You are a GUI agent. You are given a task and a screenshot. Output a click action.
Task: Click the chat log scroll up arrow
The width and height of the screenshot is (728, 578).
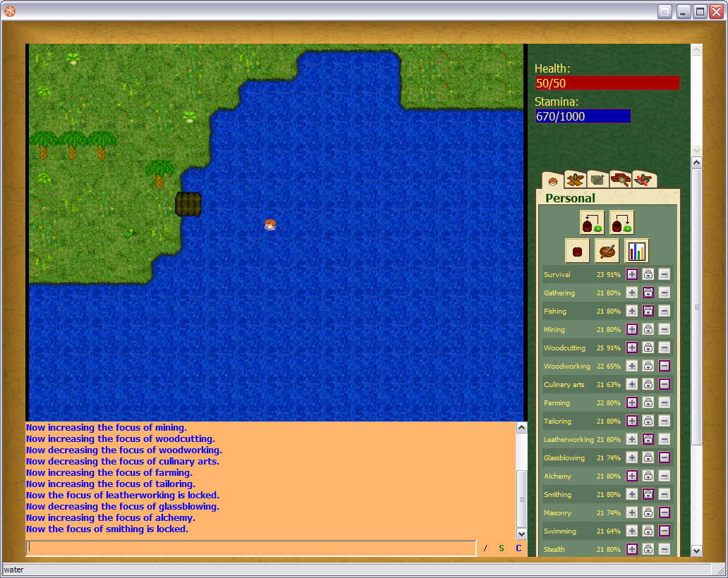pos(522,427)
